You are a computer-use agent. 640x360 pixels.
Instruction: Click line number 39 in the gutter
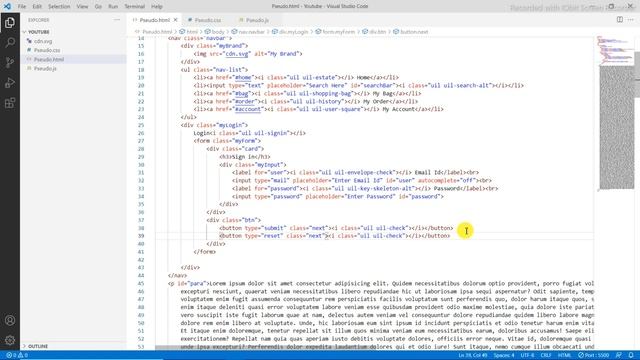coord(141,236)
